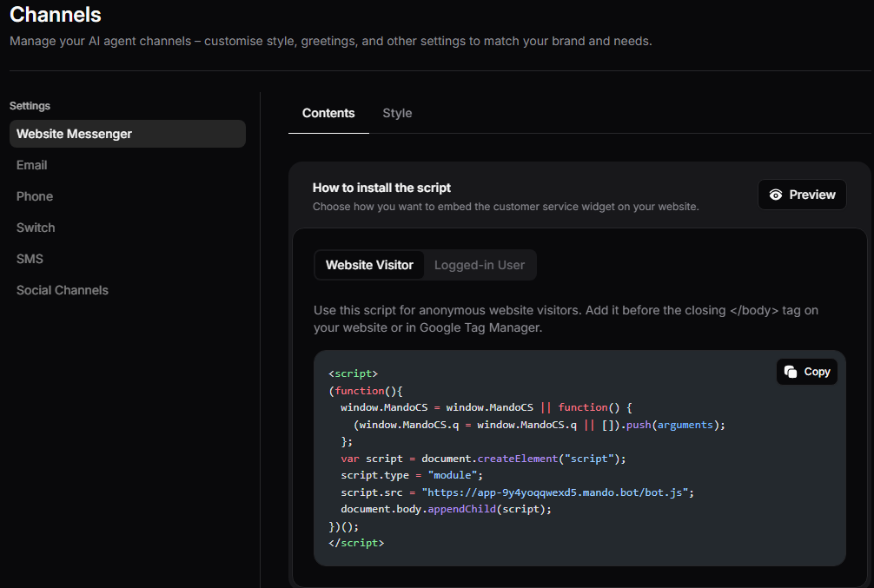This screenshot has width=874, height=588.
Task: Switch to the Style tab
Action: pyautogui.click(x=397, y=113)
